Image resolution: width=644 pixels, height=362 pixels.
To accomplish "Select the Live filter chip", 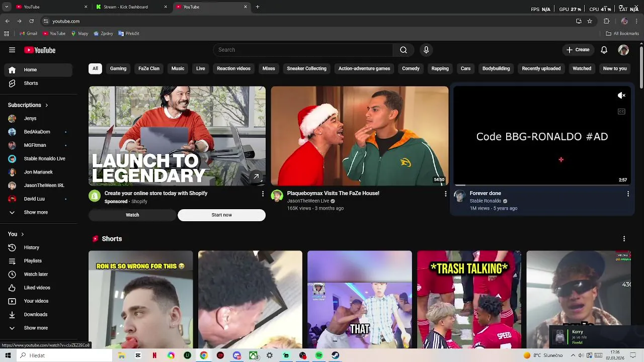I will 201,68.
